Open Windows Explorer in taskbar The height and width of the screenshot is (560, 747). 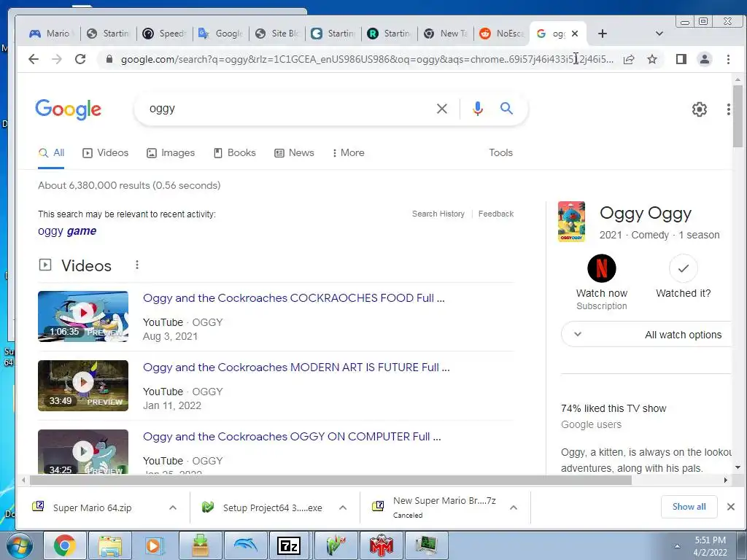point(109,545)
